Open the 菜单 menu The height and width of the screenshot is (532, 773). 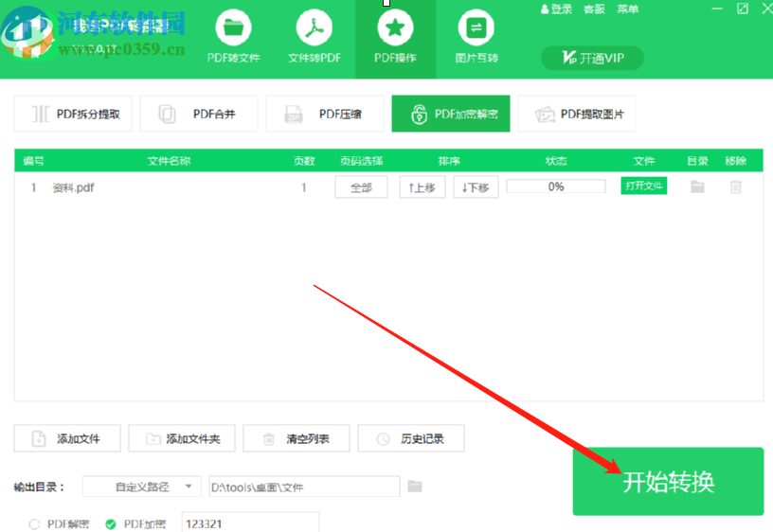click(x=627, y=9)
